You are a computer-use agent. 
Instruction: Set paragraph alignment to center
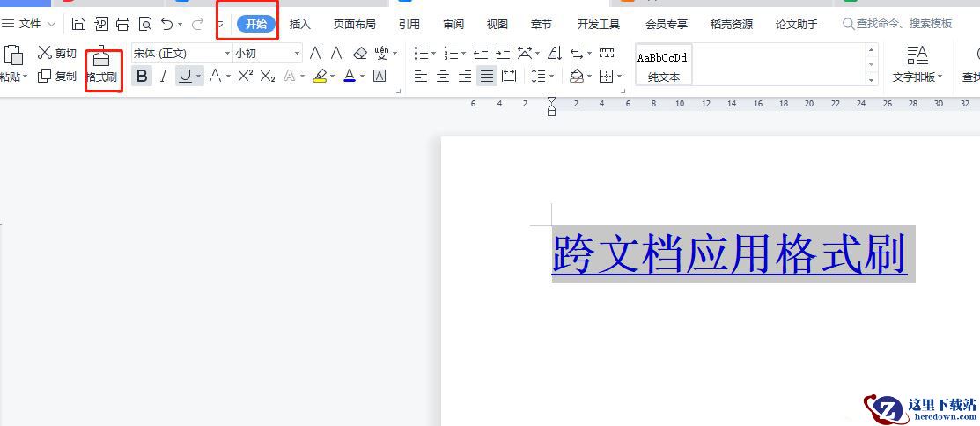click(x=443, y=77)
